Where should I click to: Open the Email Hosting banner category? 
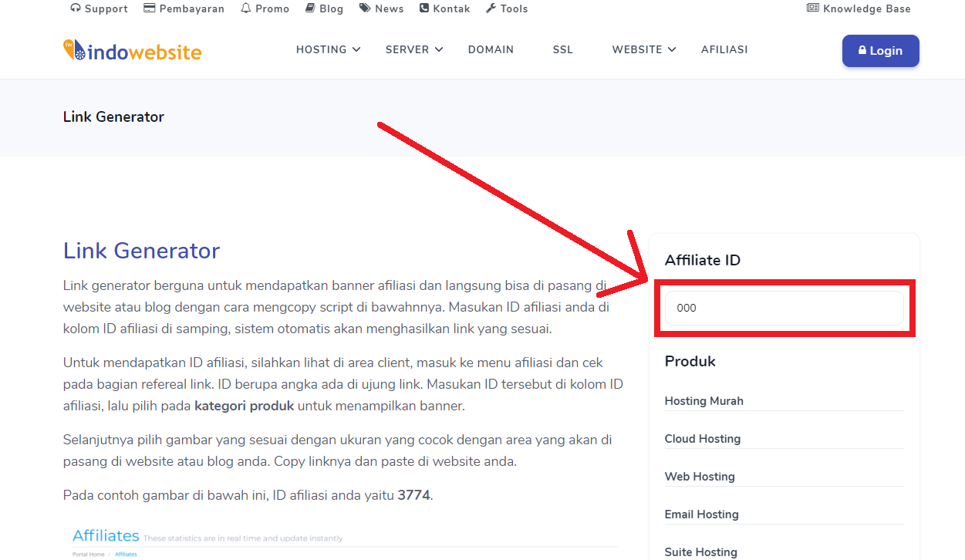(701, 514)
